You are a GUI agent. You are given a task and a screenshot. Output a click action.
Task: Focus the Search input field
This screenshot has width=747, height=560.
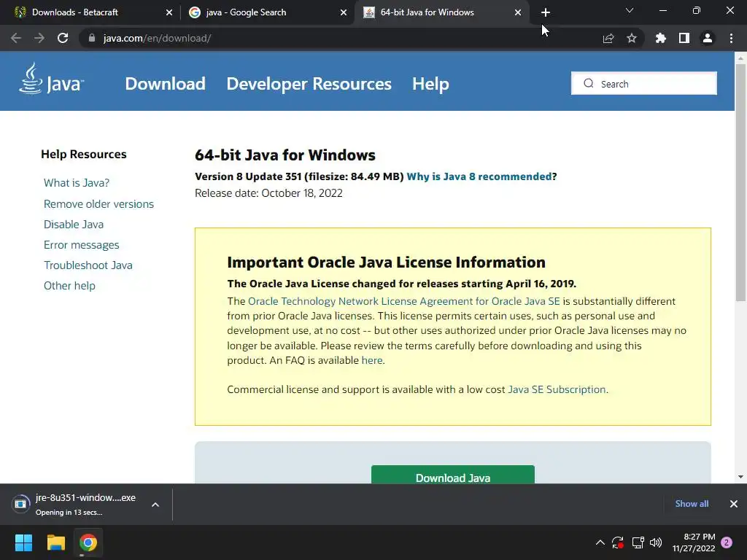(x=644, y=83)
